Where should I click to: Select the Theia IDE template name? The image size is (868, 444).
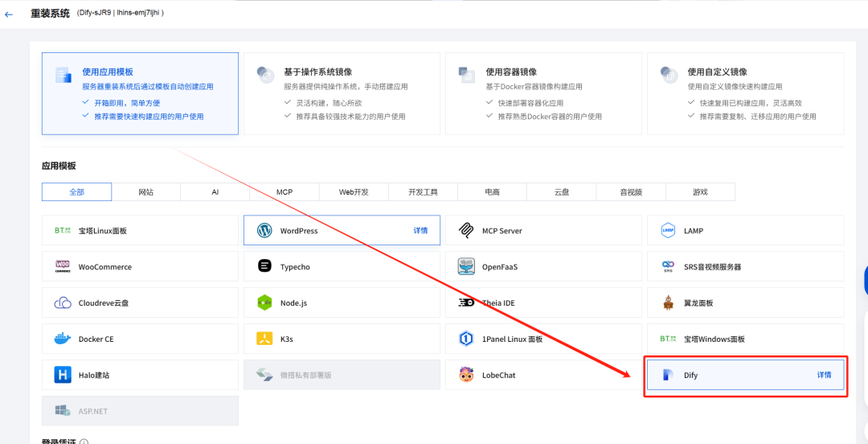click(x=499, y=303)
